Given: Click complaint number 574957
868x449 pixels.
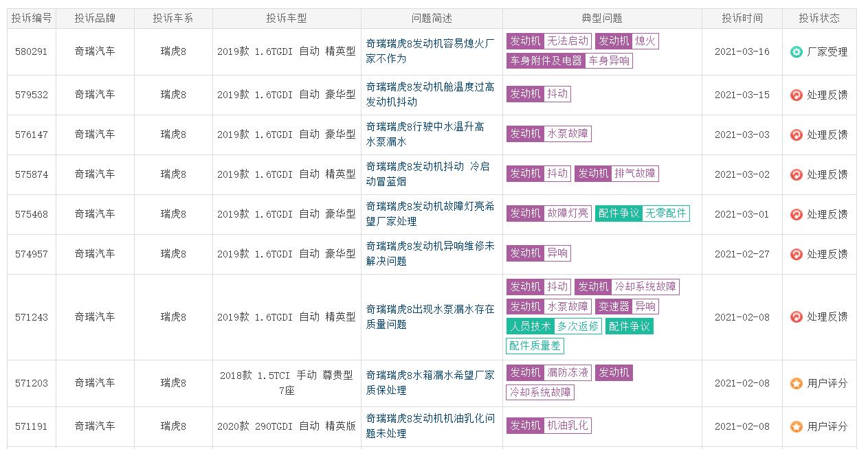Looking at the screenshot, I should pos(32,254).
